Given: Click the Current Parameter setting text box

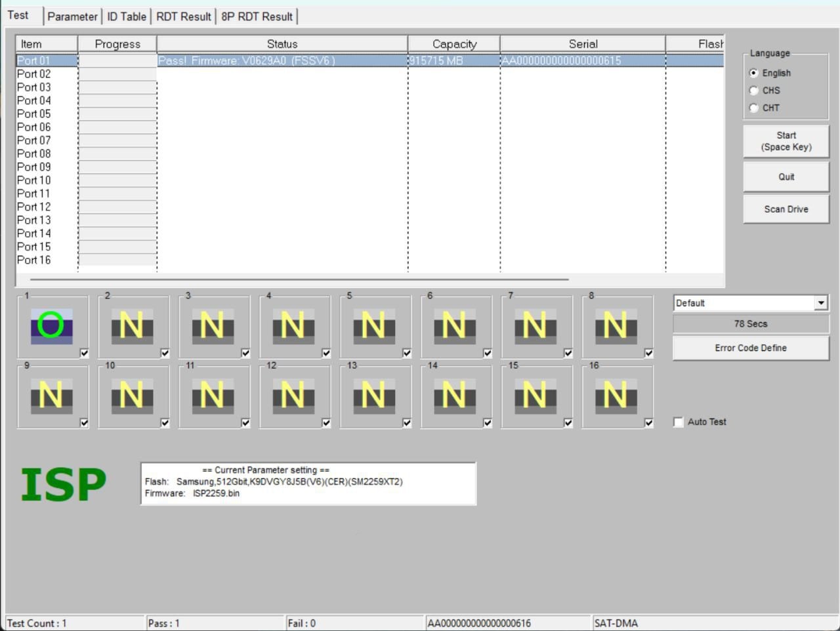Looking at the screenshot, I should click(308, 483).
